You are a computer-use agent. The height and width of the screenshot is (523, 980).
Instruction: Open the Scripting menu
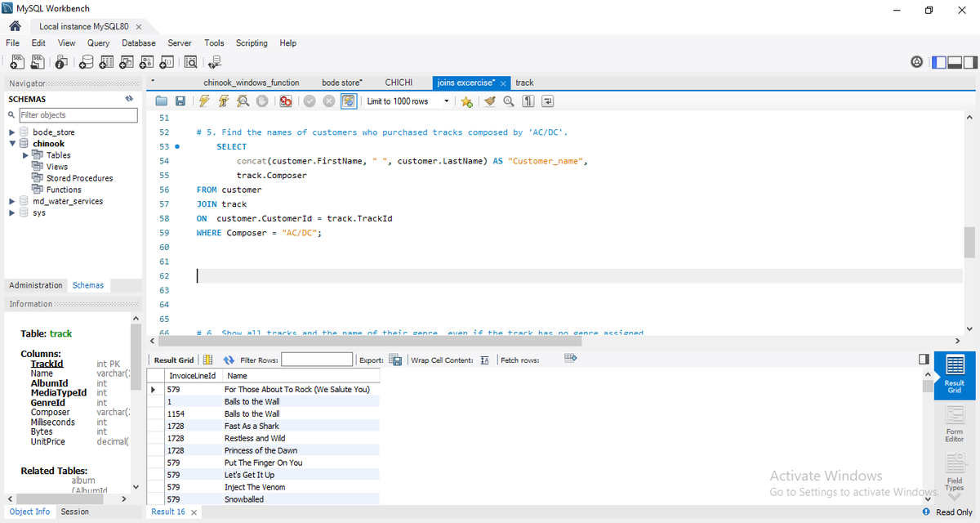pos(252,42)
